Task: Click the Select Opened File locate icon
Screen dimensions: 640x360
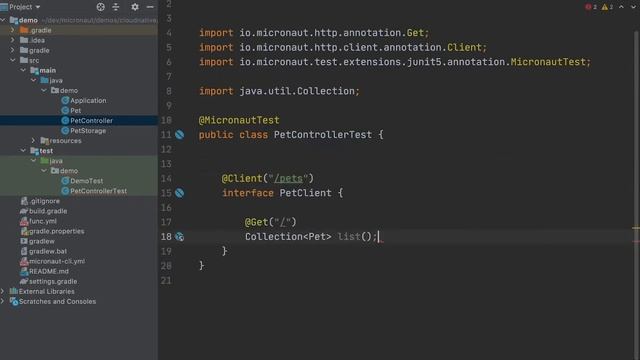Action: tap(100, 7)
